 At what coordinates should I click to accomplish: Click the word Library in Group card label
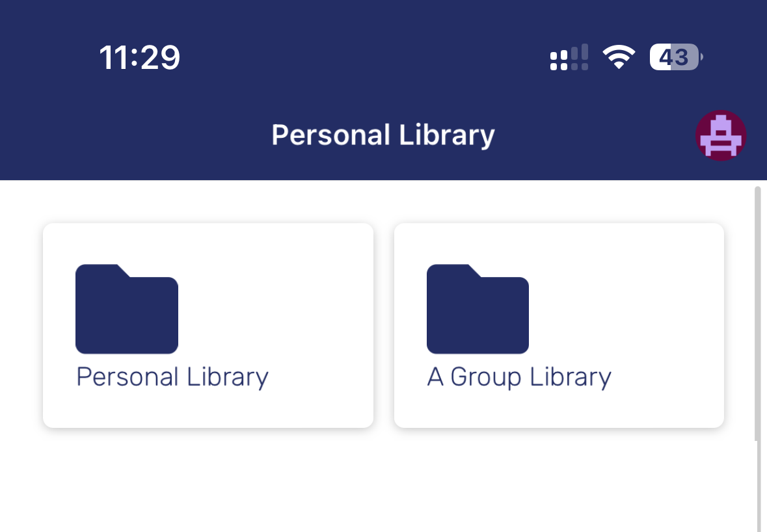click(x=571, y=377)
